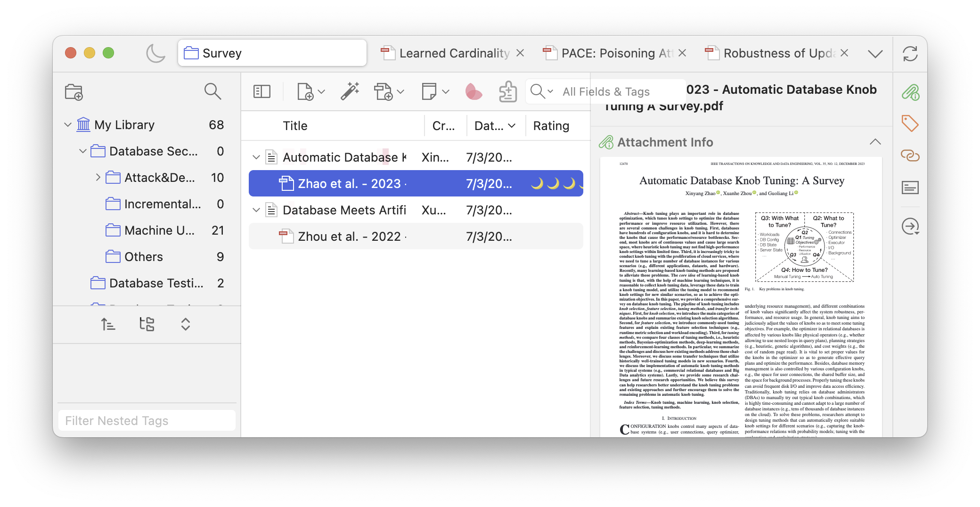Click the attachment file name title

[x=741, y=98]
